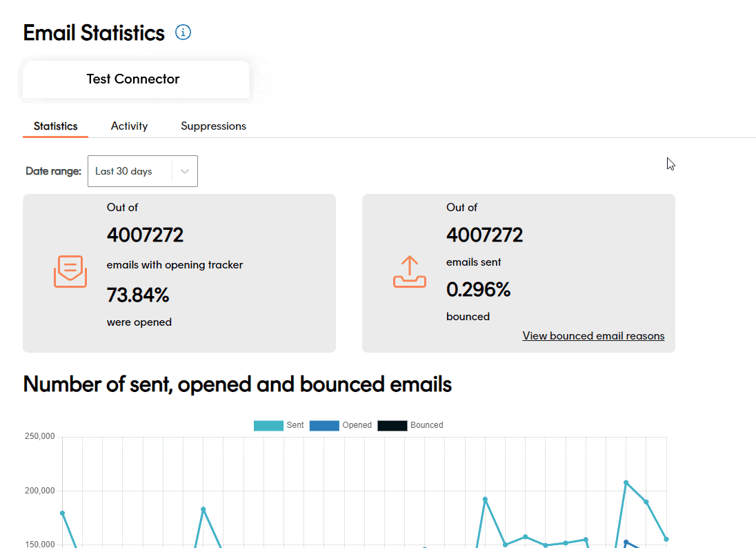Switch to the Suppressions tab

pos(213,126)
